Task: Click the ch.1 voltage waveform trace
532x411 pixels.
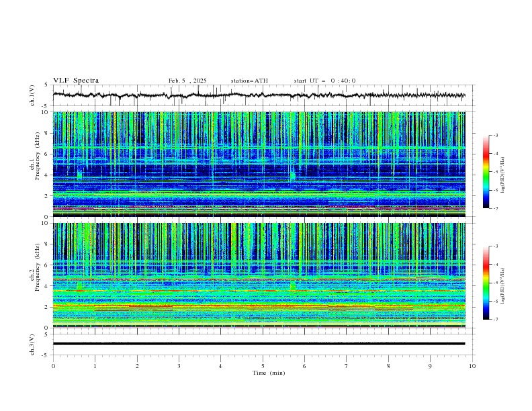Action: 259,95
